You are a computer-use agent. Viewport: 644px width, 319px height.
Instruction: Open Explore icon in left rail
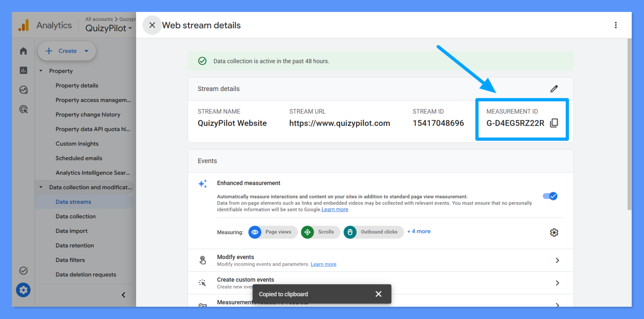coord(23,90)
